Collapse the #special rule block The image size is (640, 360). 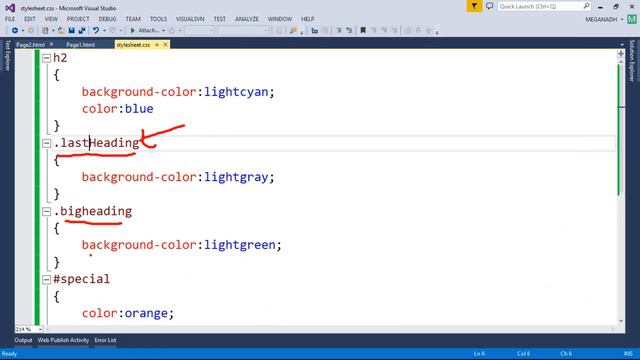point(46,280)
